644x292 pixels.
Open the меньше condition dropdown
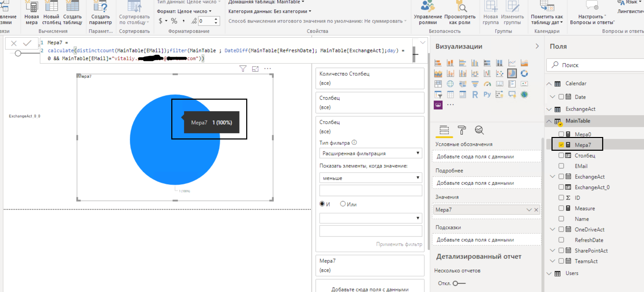pos(371,178)
